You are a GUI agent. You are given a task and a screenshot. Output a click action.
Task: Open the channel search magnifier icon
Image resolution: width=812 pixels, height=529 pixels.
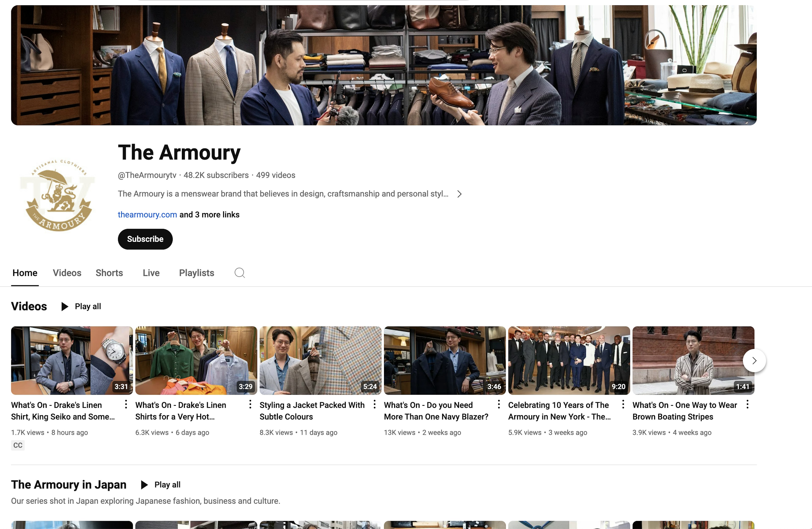(x=240, y=273)
